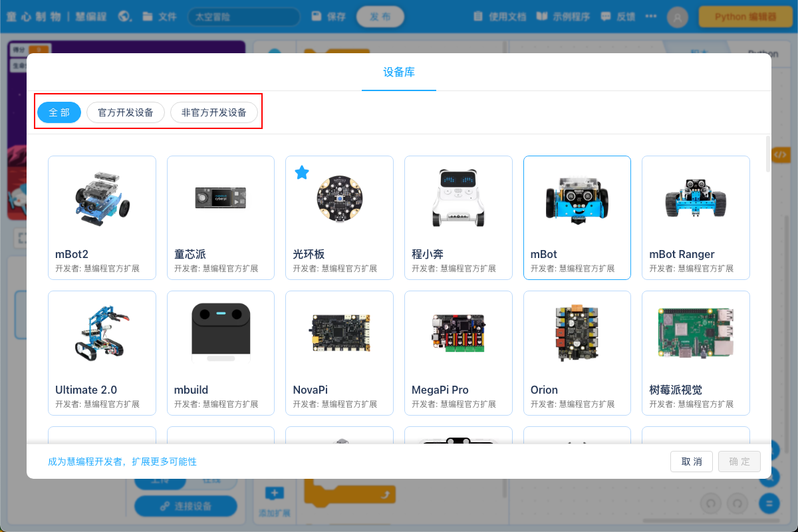Filter devices by 全部
Screen dimensions: 798x532
[59, 112]
